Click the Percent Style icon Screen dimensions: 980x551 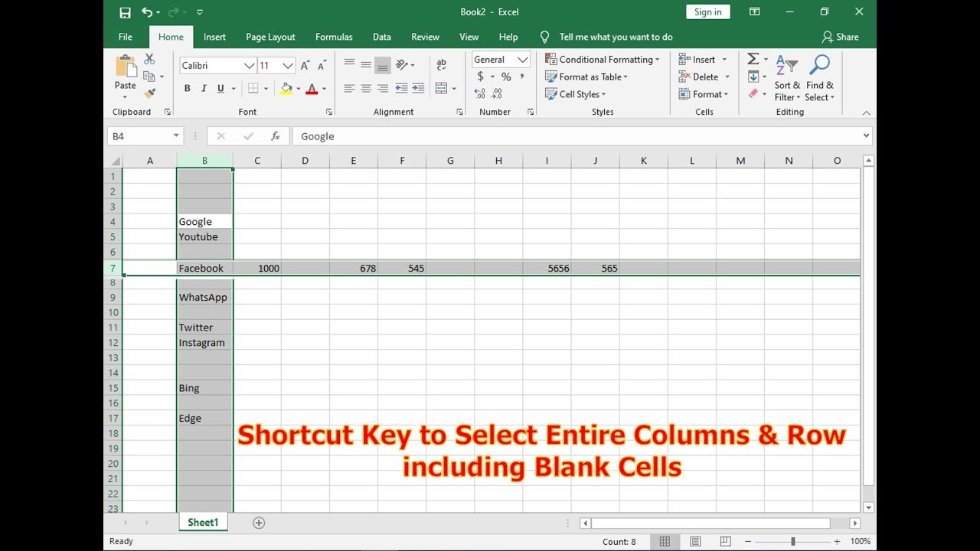[506, 77]
